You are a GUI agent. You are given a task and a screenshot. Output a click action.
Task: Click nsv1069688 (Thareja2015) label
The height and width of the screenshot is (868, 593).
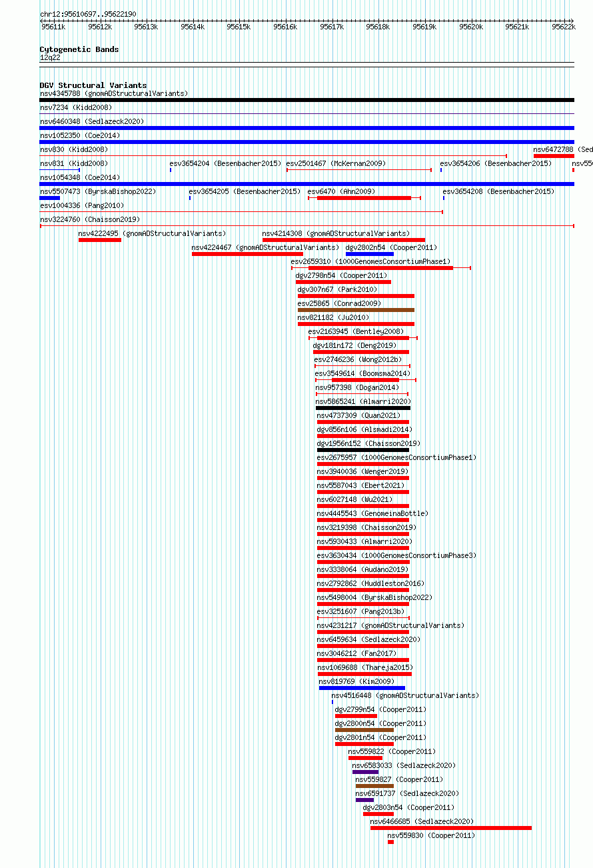[x=366, y=667]
